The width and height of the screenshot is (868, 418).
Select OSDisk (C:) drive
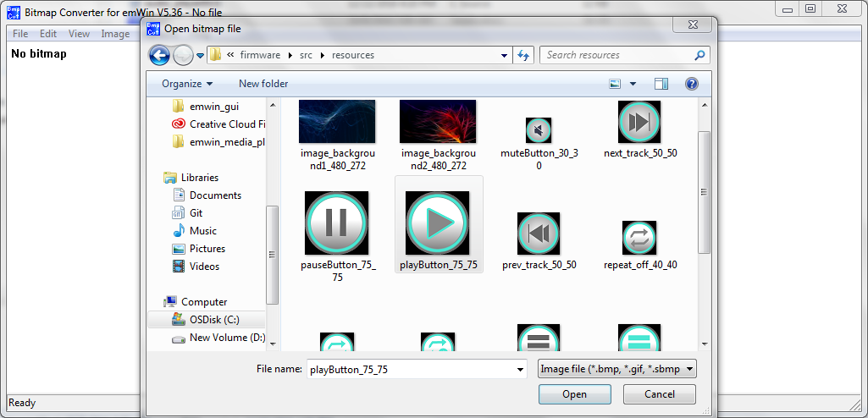[x=206, y=320]
